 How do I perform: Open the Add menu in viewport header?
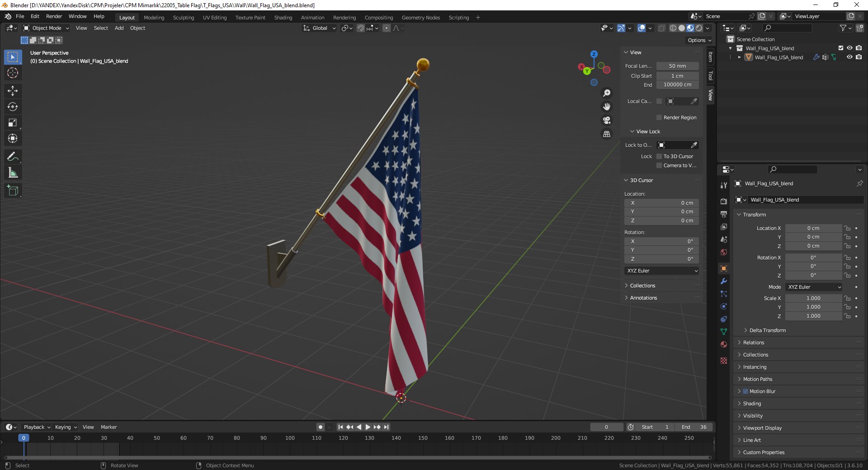119,28
